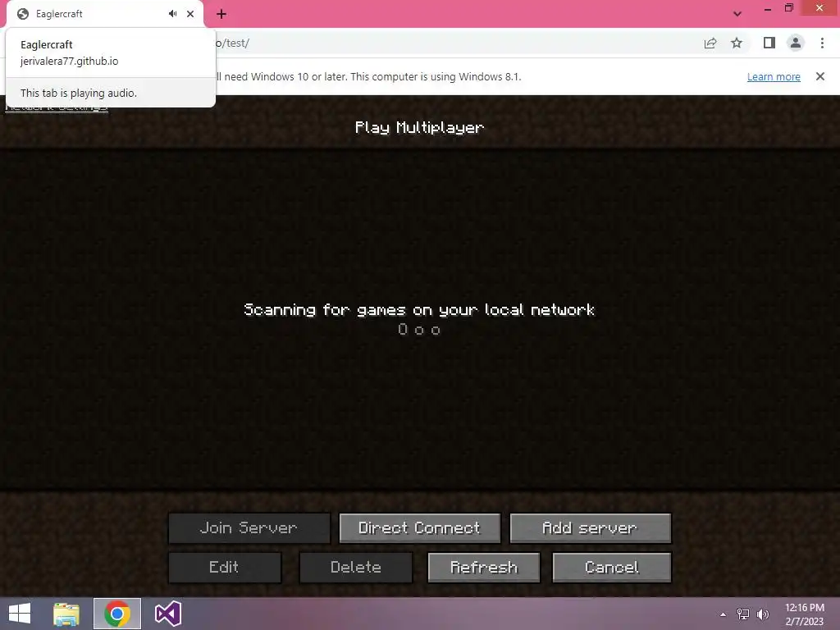This screenshot has height=630, width=840.
Task: Open Visual Studio from the taskbar
Action: [167, 614]
